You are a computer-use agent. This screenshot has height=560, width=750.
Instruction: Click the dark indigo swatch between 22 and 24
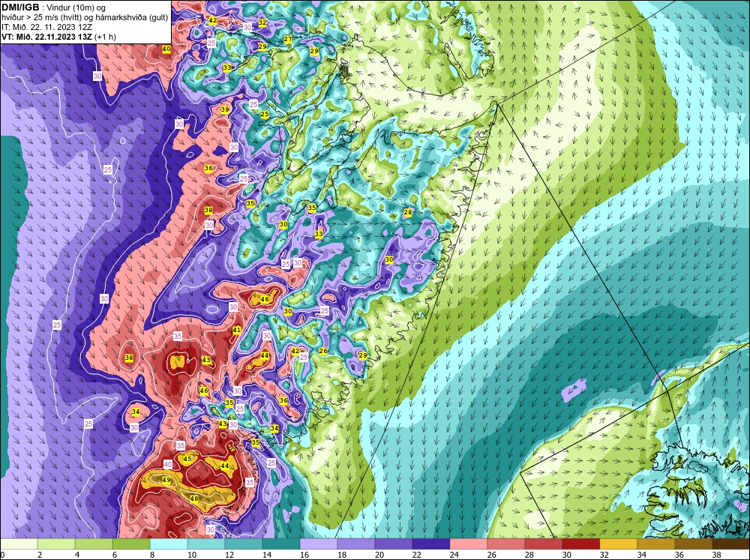point(431,544)
